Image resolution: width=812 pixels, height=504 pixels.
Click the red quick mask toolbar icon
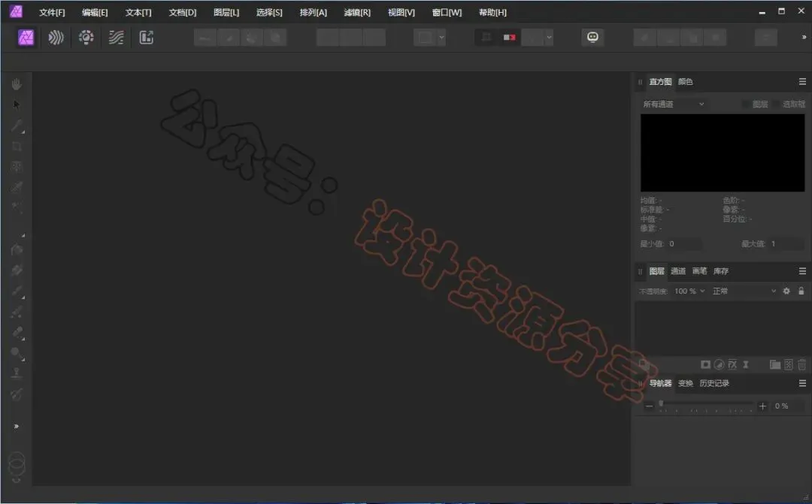click(509, 38)
